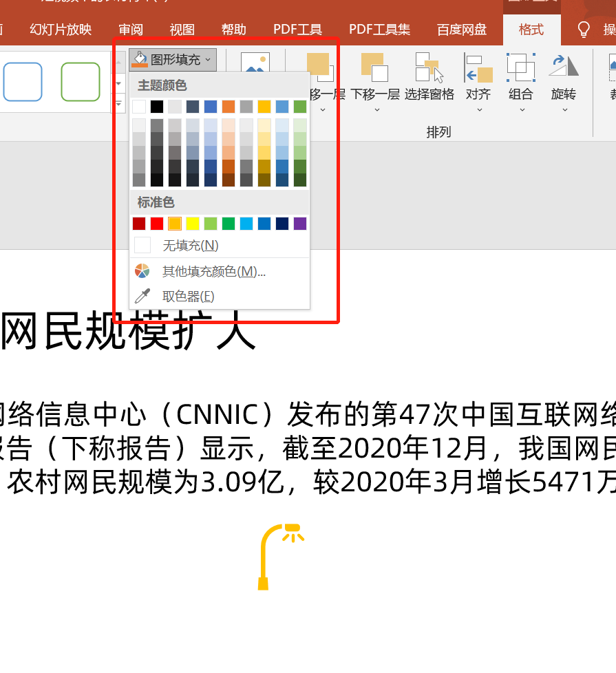
Task: Pick the highlighted orange standard color swatch
Action: coord(175,224)
